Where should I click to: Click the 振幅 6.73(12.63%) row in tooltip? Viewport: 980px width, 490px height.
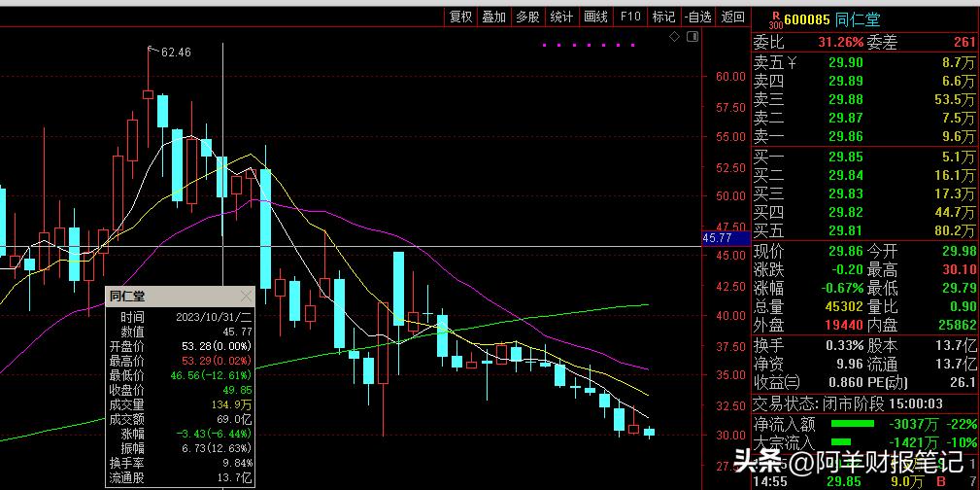pyautogui.click(x=180, y=448)
